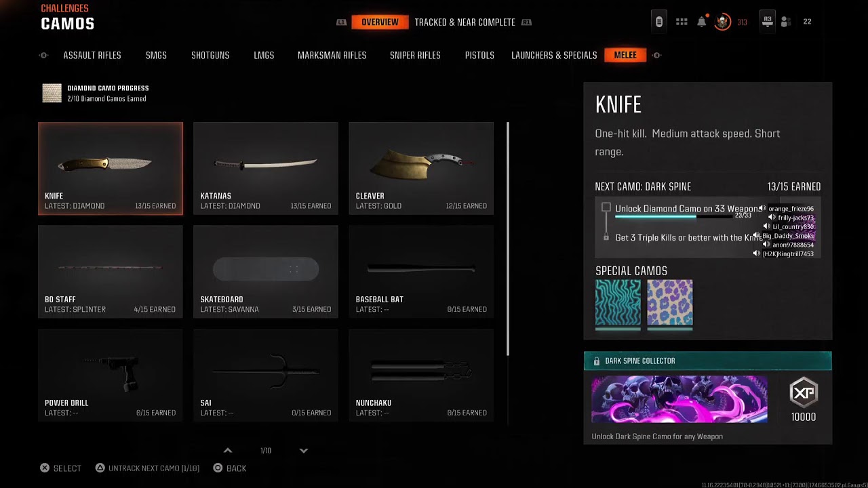Viewport: 868px width, 488px height.
Task: Click the Diamond Camo progress icon
Action: [x=52, y=93]
